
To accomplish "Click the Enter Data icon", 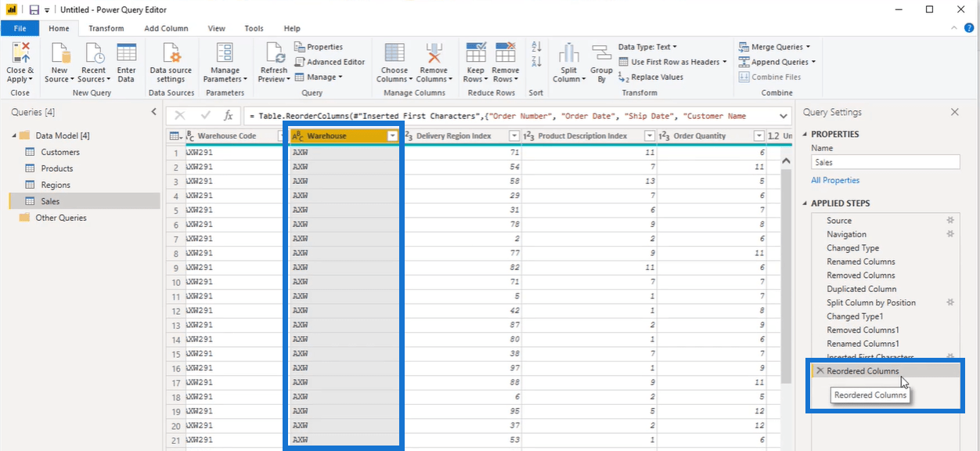I will pos(126,53).
